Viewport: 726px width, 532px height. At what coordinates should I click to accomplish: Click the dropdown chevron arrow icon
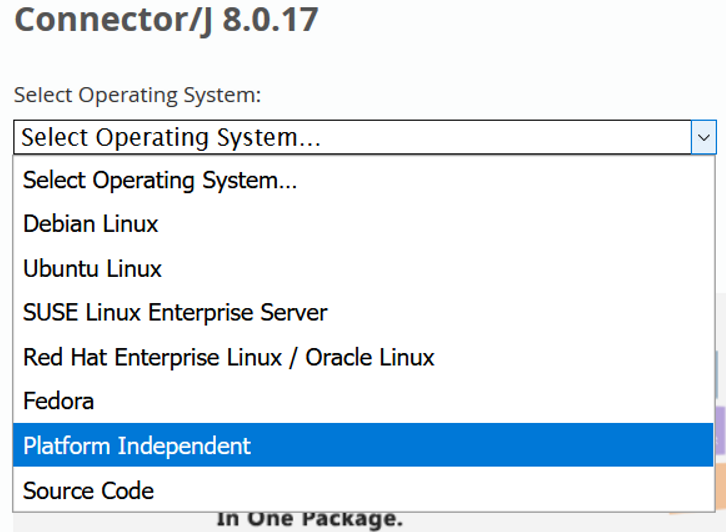[704, 138]
